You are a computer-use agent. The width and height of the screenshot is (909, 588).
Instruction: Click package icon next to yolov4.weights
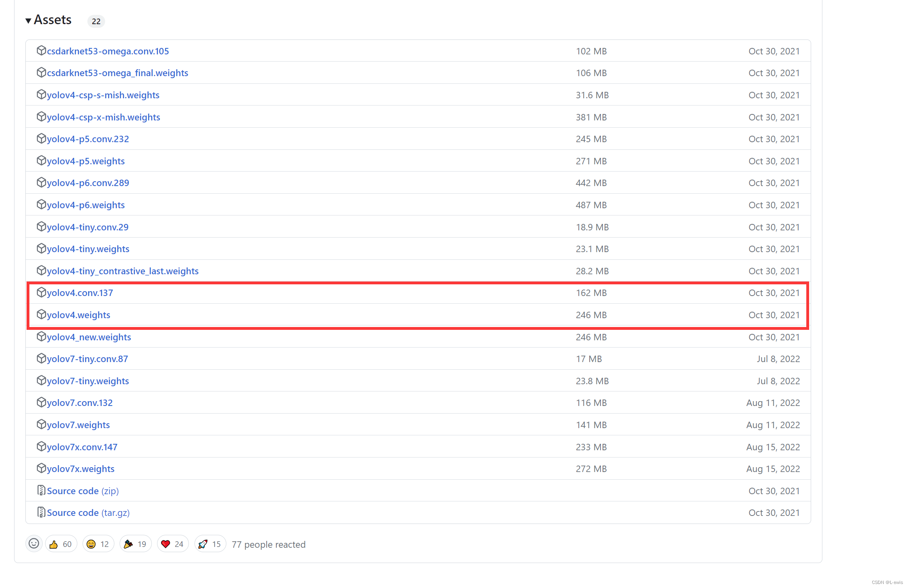pyautogui.click(x=41, y=315)
